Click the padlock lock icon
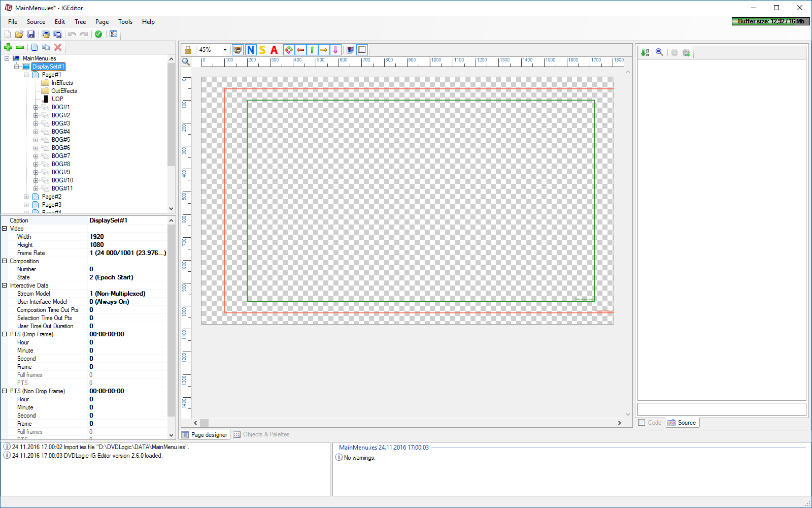812x508 pixels. tap(188, 50)
